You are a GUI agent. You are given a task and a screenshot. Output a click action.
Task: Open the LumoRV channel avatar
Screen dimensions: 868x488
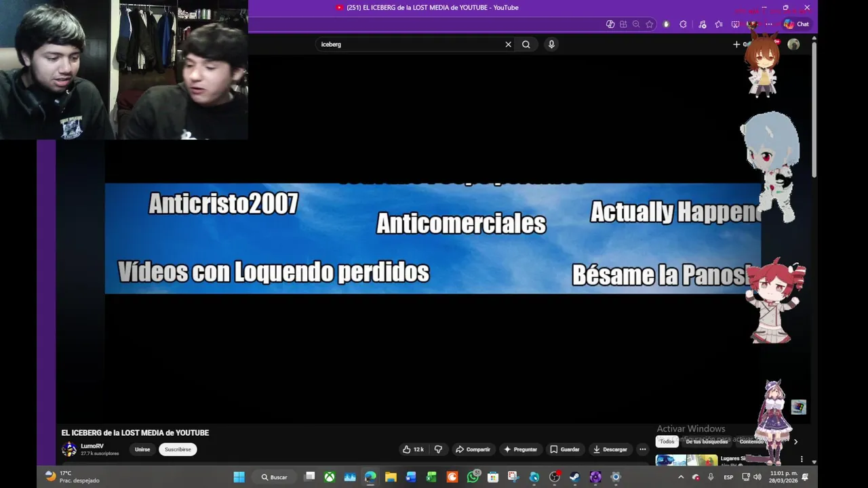(69, 449)
